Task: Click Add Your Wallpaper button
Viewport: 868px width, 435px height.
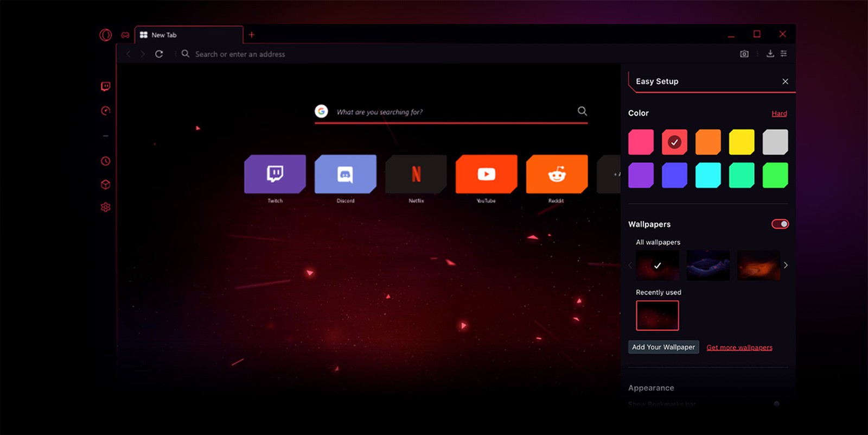Action: tap(663, 347)
